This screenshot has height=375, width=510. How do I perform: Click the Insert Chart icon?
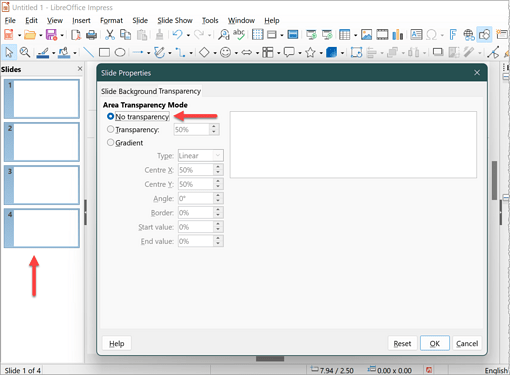[x=398, y=35]
